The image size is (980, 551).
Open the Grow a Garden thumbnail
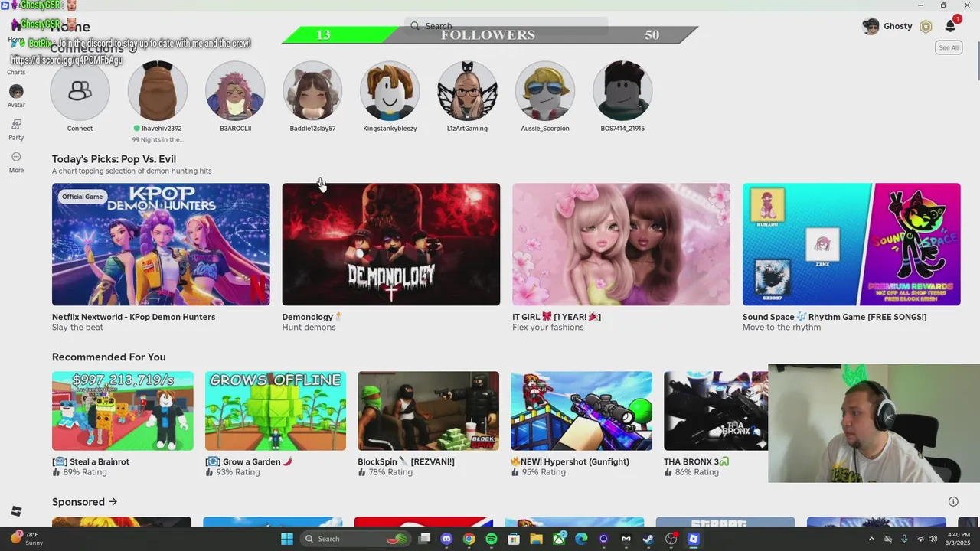click(x=276, y=411)
